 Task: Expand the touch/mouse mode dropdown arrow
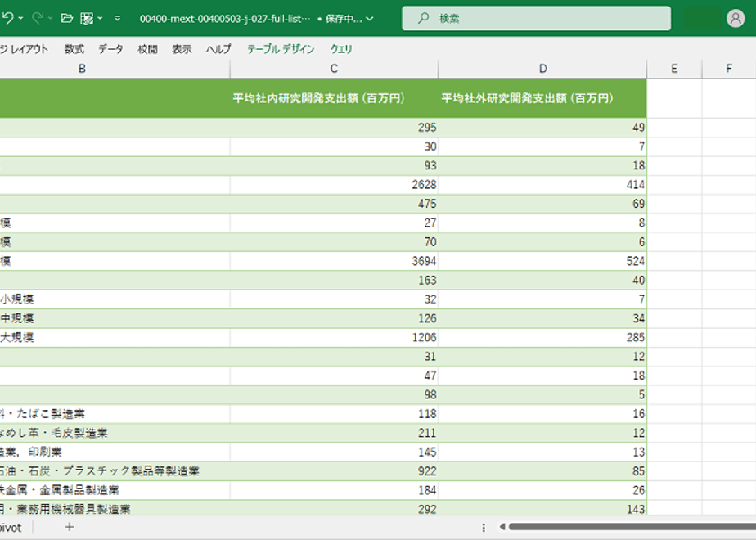coord(100,18)
